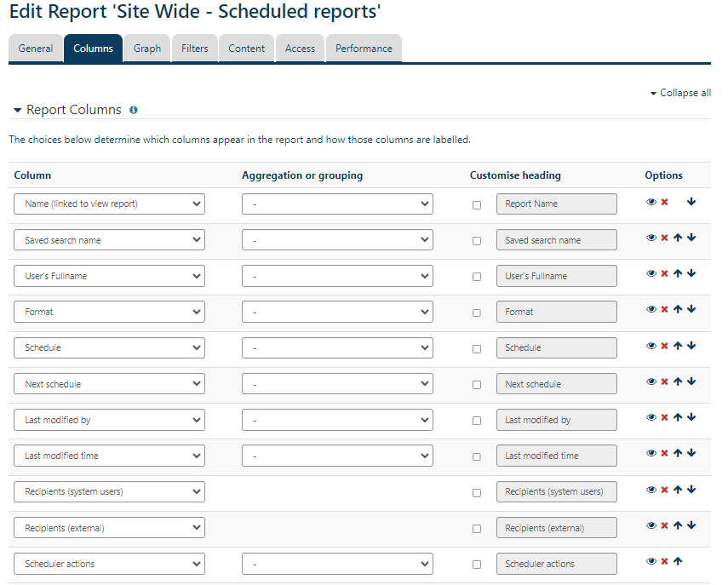This screenshot has width=728, height=585.
Task: Click the Report Columns help info icon
Action: pyautogui.click(x=134, y=110)
